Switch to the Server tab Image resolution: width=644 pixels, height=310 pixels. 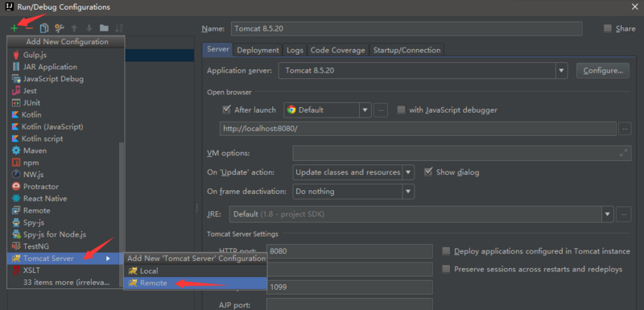[x=217, y=49]
